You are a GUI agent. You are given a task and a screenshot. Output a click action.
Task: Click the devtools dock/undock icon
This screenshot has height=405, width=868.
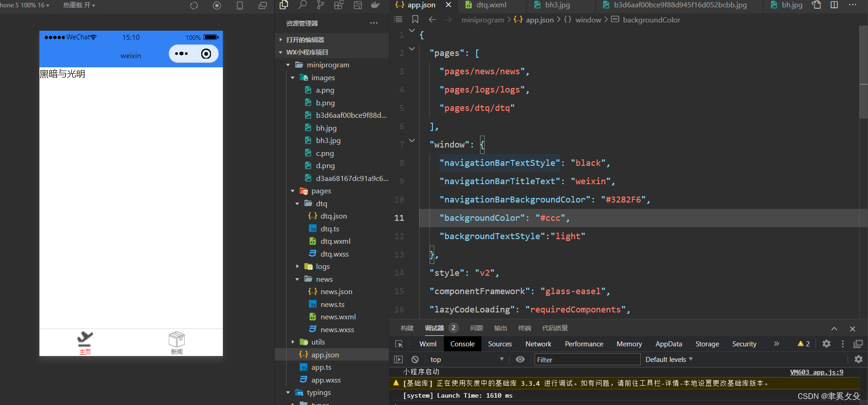point(858,344)
